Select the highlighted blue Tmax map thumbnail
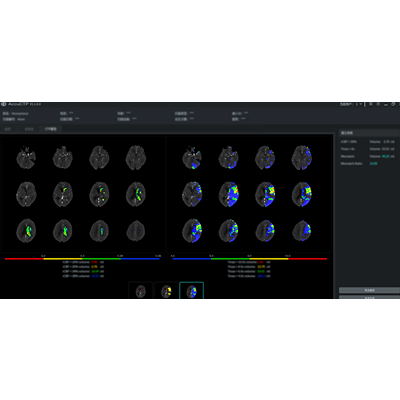The width and height of the screenshot is (400, 400). point(191,290)
